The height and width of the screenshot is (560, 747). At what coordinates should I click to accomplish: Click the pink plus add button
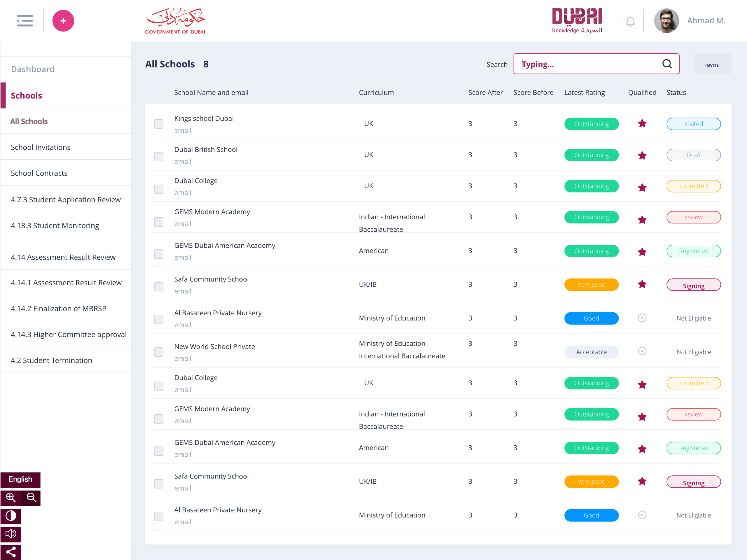[63, 21]
